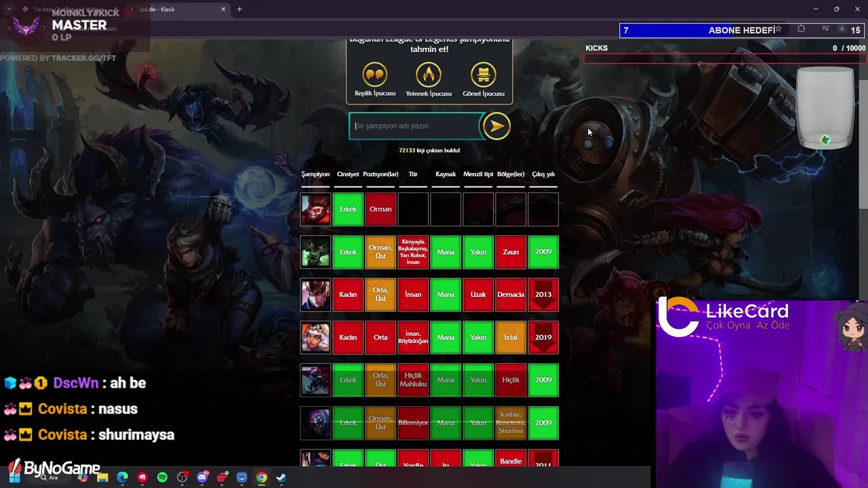Open the taskbar Ara search box
Image resolution: width=868 pixels, height=488 pixels.
coord(50,477)
